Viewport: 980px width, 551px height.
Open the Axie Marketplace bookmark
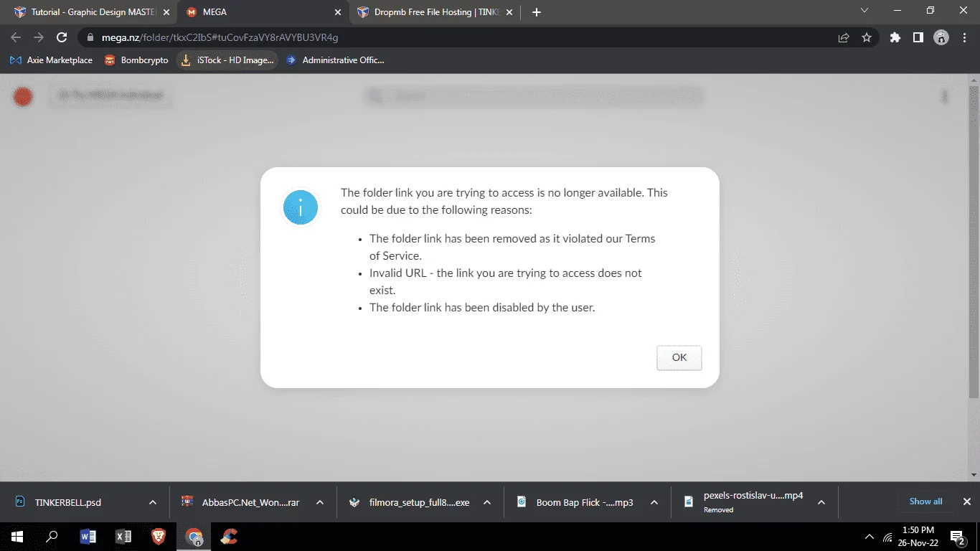52,60
